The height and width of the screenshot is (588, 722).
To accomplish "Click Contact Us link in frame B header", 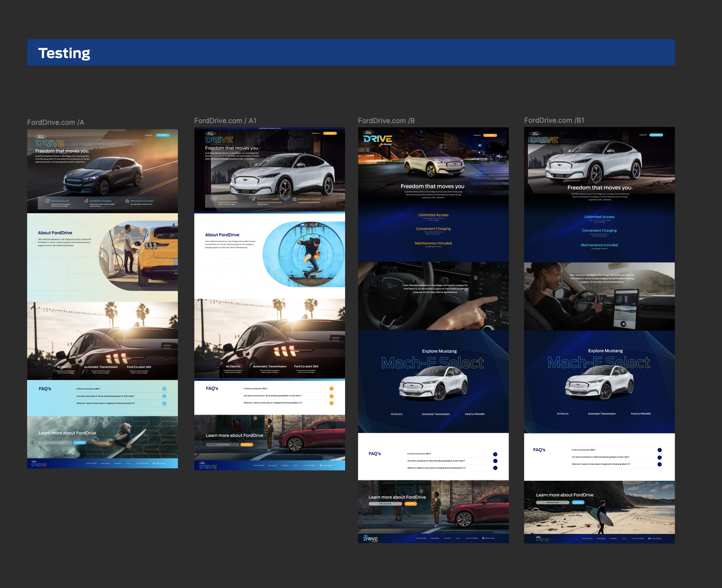I will (477, 135).
